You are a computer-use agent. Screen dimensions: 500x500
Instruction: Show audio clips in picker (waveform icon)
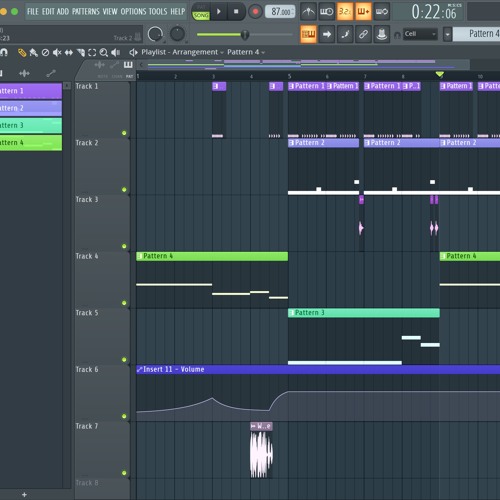(x=24, y=73)
